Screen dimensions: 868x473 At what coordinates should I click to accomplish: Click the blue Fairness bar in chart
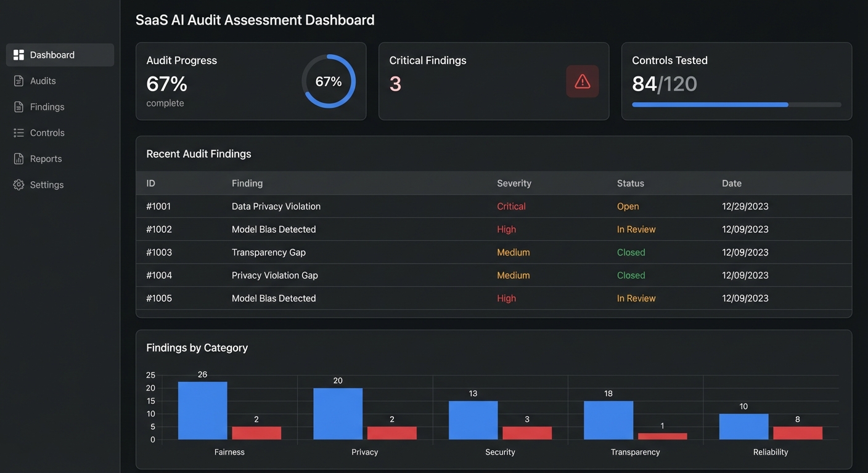pyautogui.click(x=202, y=411)
